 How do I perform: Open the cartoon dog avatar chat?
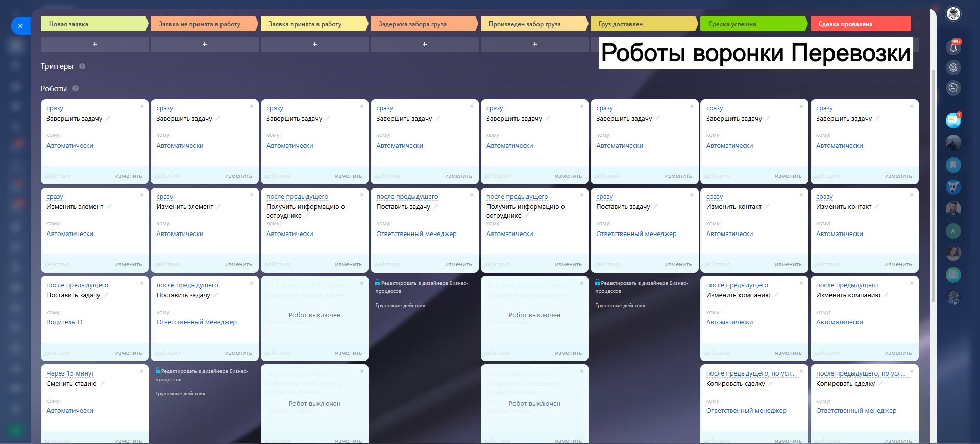953,187
